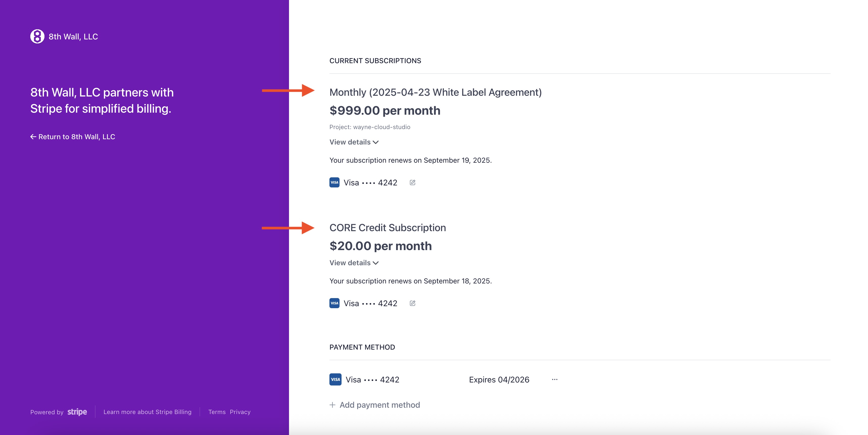Edit payment card for White Label subscription

(x=413, y=183)
